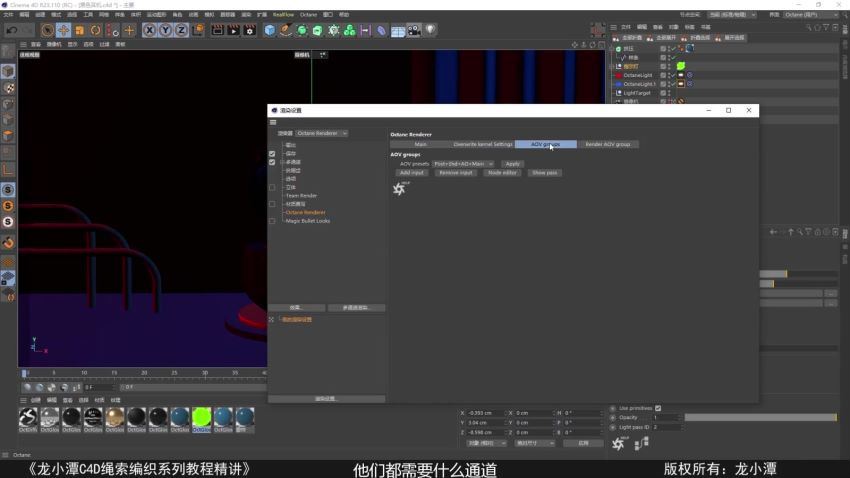The width and height of the screenshot is (850, 478).
Task: Activate the Move tool in the toolbar
Action: coord(63,30)
